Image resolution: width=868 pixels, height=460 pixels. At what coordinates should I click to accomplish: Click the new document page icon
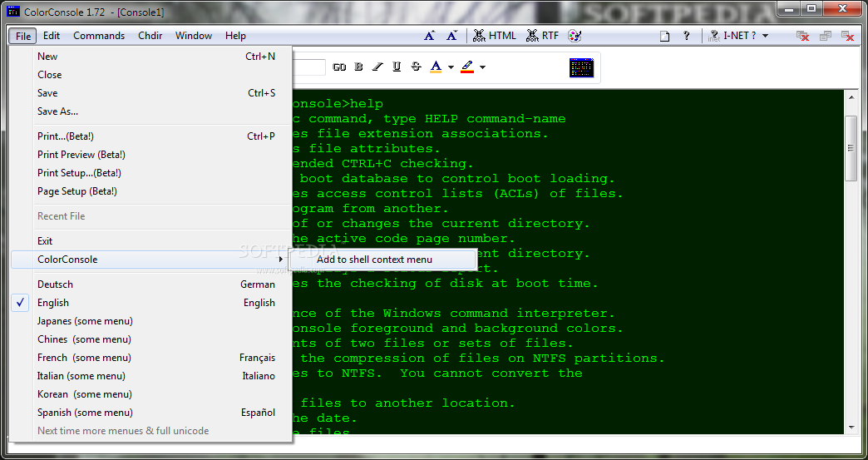pos(665,36)
